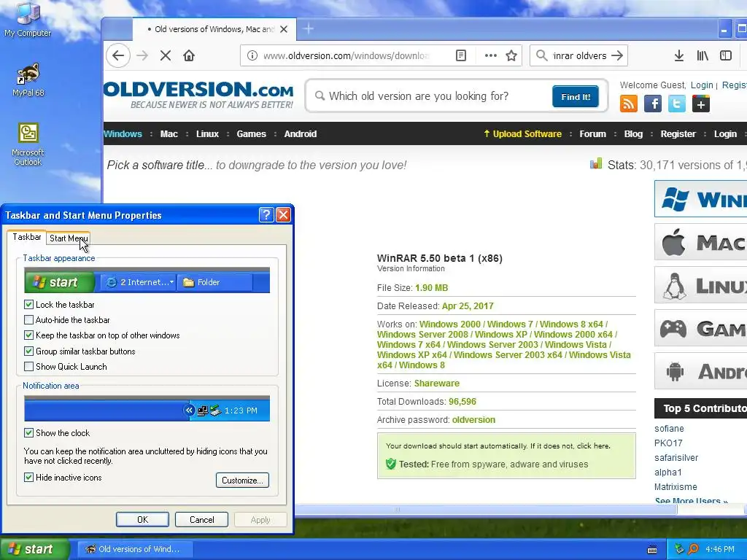Click the browser forward arrow

tap(142, 55)
